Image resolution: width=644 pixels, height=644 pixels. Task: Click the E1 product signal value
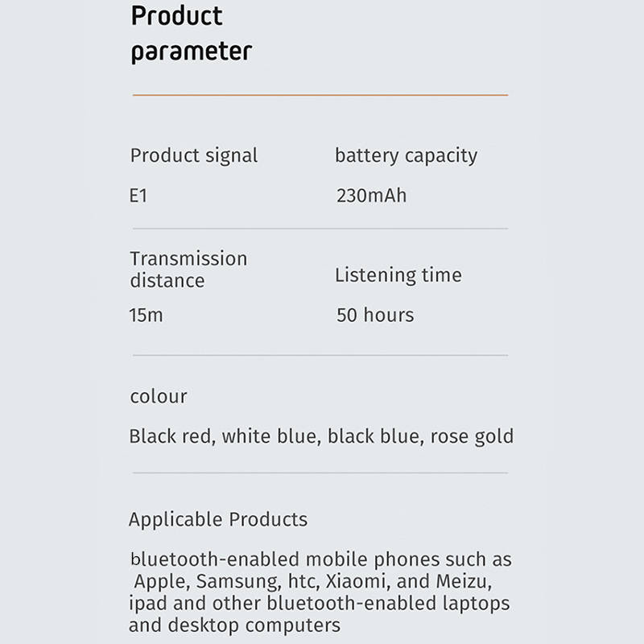coord(139,196)
